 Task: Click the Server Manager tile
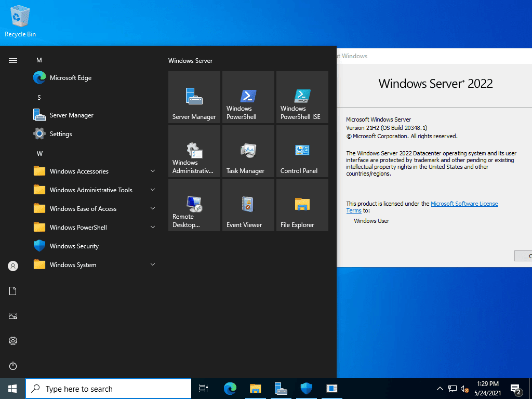click(x=194, y=97)
